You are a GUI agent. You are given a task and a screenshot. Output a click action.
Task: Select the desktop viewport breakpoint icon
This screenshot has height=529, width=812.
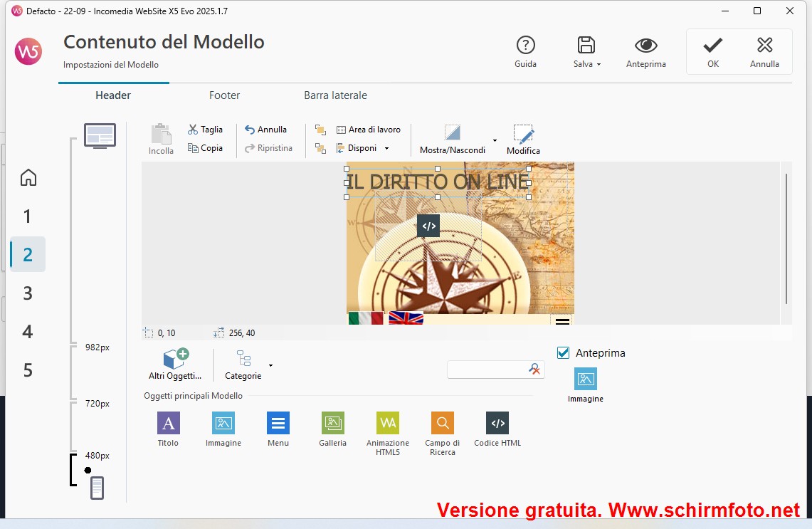[x=100, y=135]
